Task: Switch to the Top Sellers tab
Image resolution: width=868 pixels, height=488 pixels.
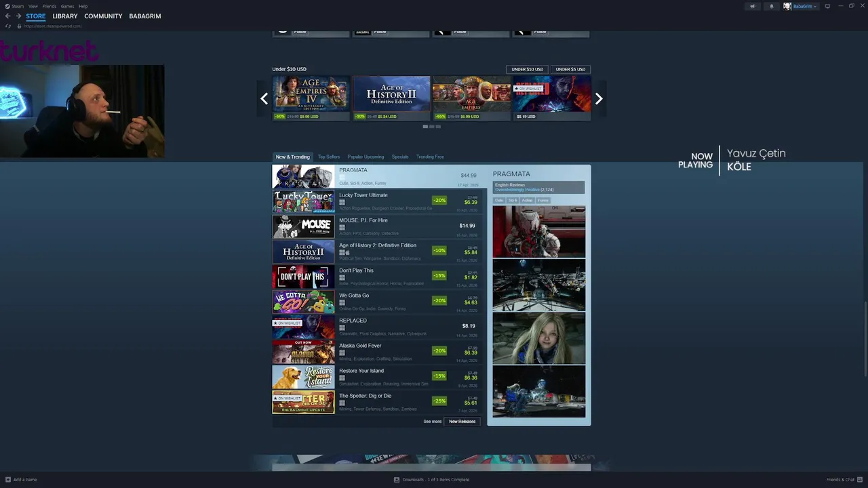Action: pos(329,157)
